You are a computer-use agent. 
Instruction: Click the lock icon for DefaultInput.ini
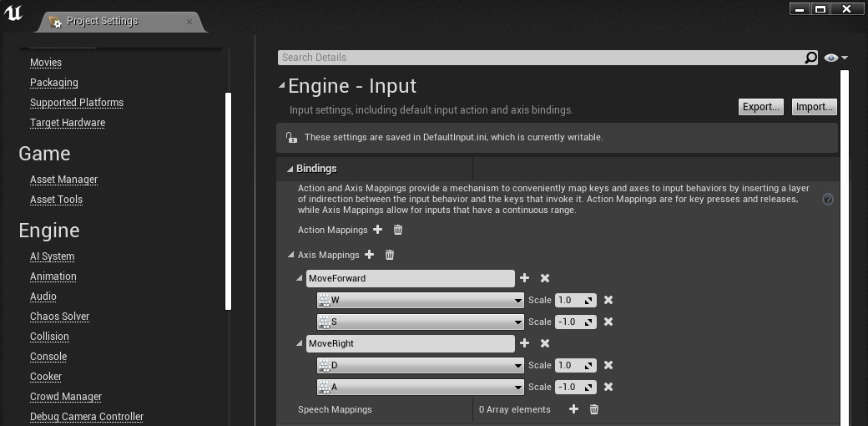click(290, 137)
